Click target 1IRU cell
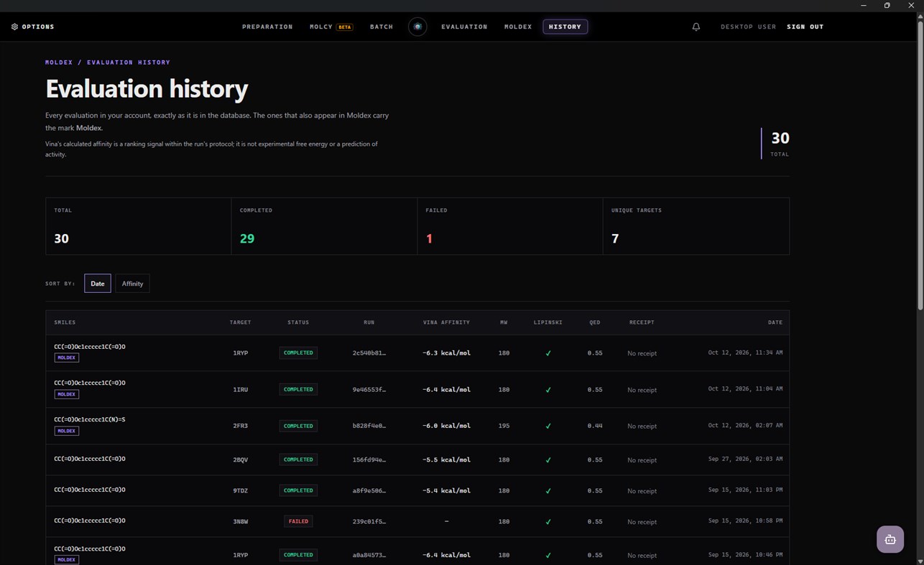This screenshot has height=565, width=924. click(241, 390)
